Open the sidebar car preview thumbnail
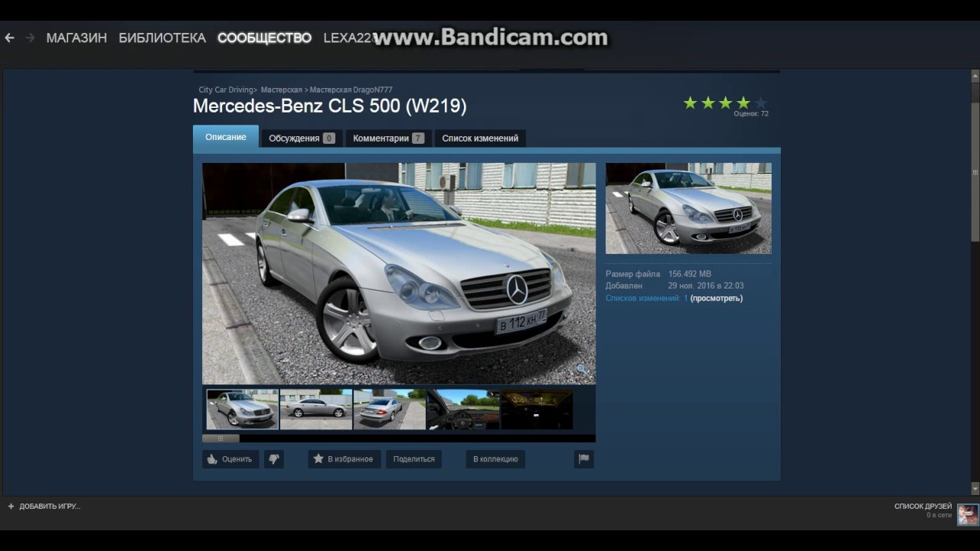The height and width of the screenshot is (551, 980). 688,208
